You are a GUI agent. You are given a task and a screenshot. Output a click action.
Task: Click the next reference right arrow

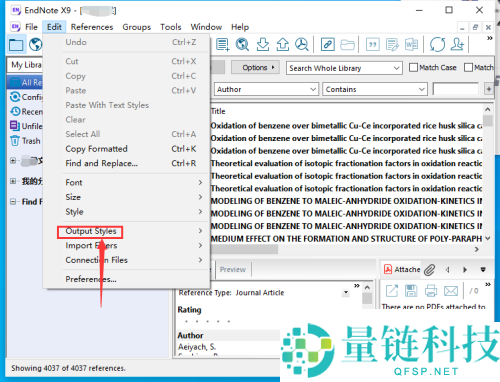point(465,270)
